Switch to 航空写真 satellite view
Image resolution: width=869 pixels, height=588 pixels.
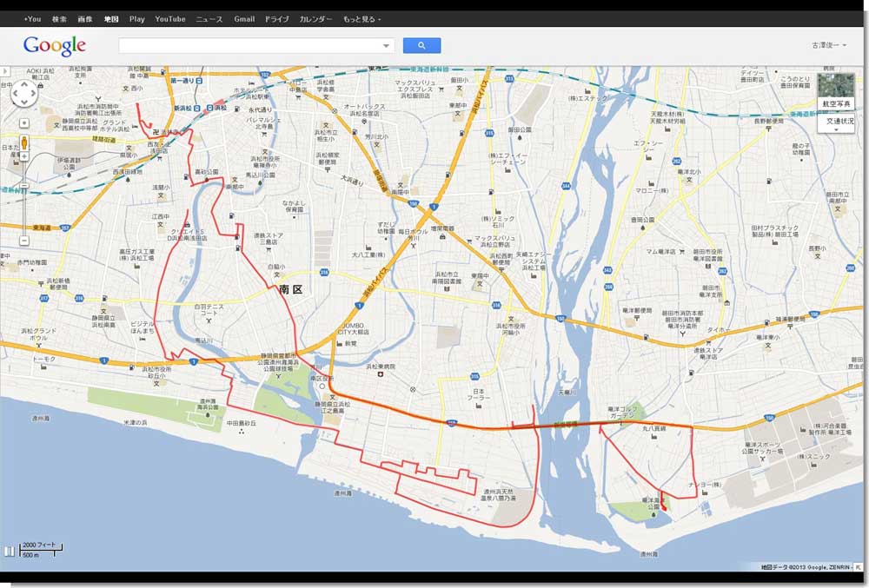pyautogui.click(x=836, y=92)
